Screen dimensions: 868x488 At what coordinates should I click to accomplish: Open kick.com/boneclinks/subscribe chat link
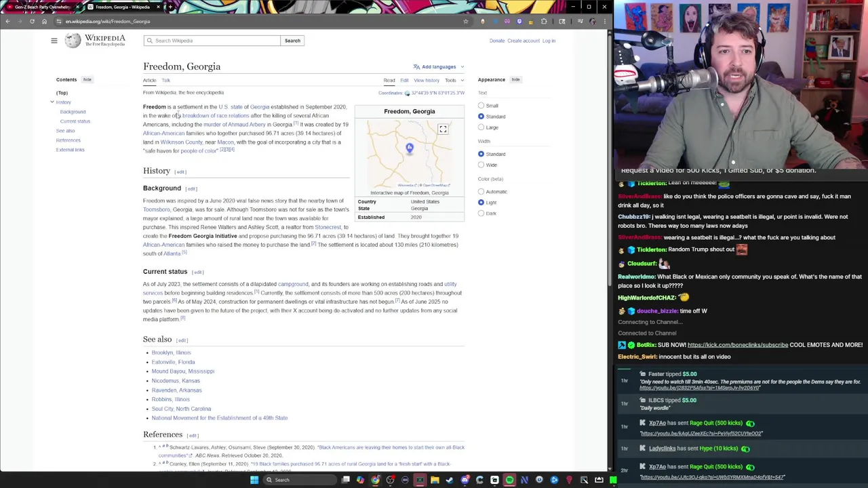click(x=738, y=345)
